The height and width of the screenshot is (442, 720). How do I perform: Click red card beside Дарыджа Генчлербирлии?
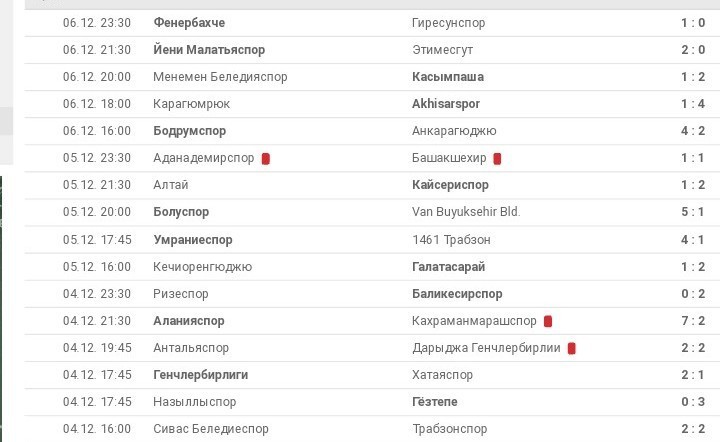coord(571,348)
